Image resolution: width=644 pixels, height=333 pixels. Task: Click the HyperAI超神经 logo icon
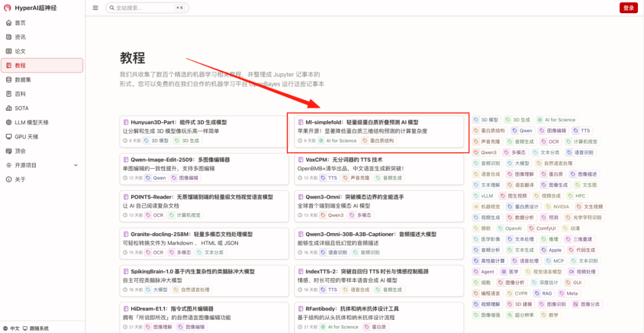coord(8,8)
